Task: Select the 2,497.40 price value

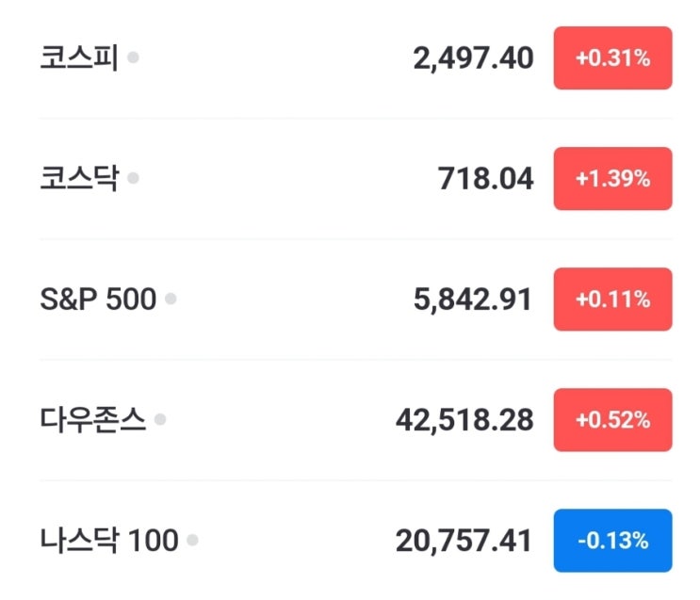Action: click(473, 58)
